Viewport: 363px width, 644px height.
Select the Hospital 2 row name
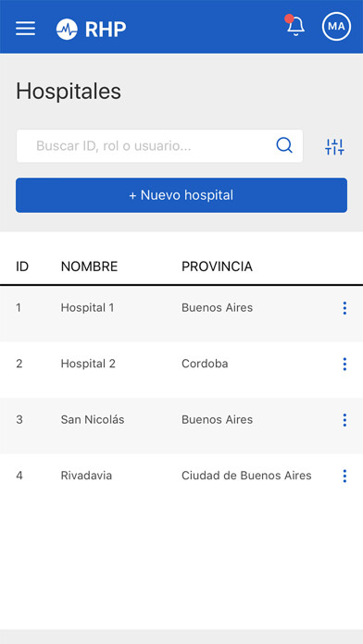[88, 364]
